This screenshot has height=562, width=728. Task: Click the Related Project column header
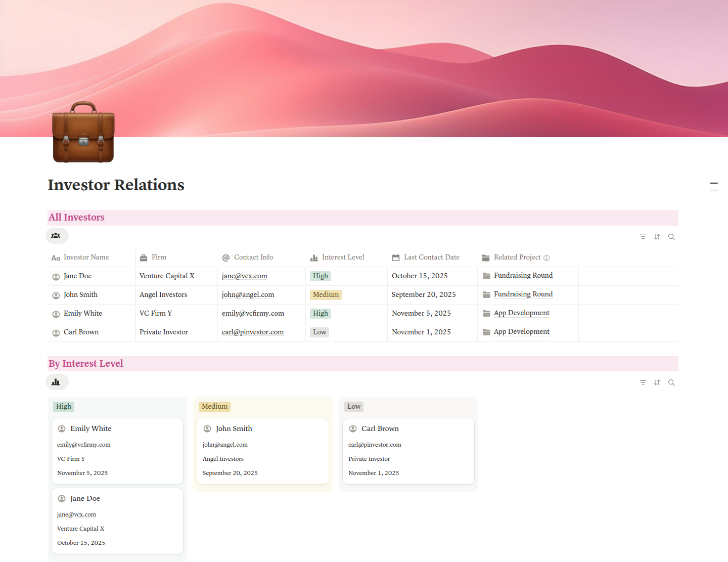528,257
